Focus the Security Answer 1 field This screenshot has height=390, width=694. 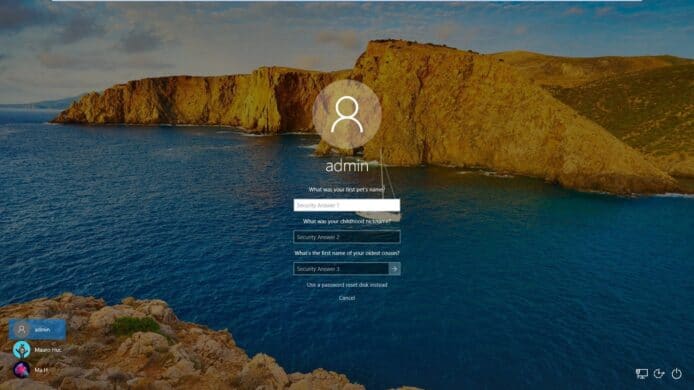click(x=347, y=205)
